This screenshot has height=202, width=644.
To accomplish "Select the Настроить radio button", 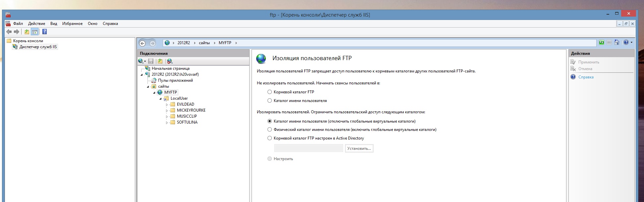I will pyautogui.click(x=269, y=159).
